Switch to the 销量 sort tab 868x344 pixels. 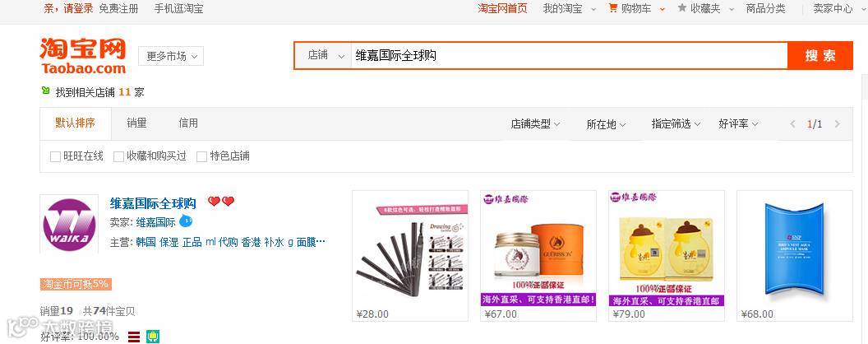(136, 123)
